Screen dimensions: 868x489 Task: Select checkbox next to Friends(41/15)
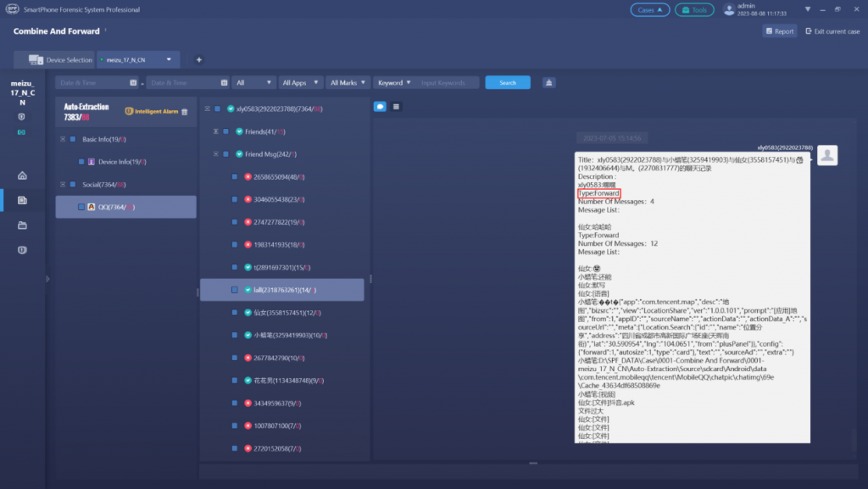tap(227, 131)
